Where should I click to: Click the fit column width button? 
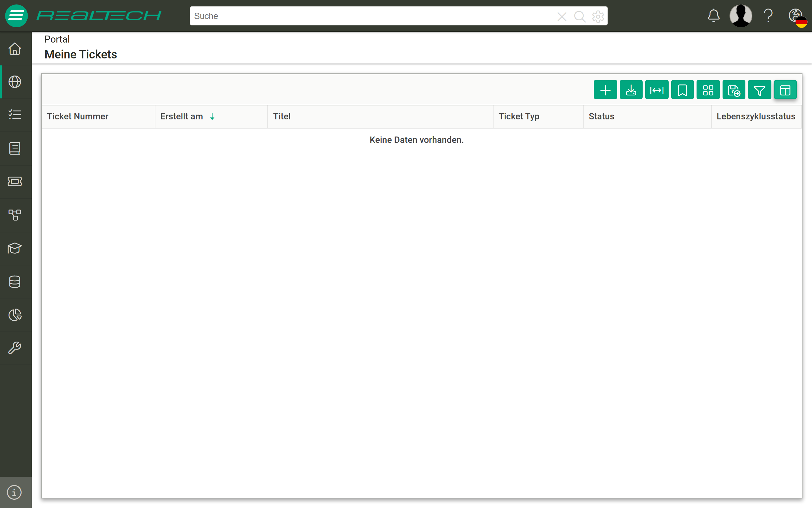(657, 90)
